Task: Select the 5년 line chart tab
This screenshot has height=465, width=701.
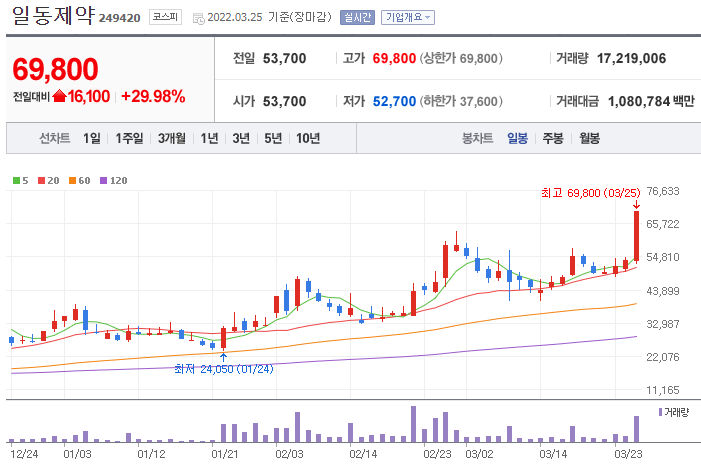Action: [x=273, y=138]
